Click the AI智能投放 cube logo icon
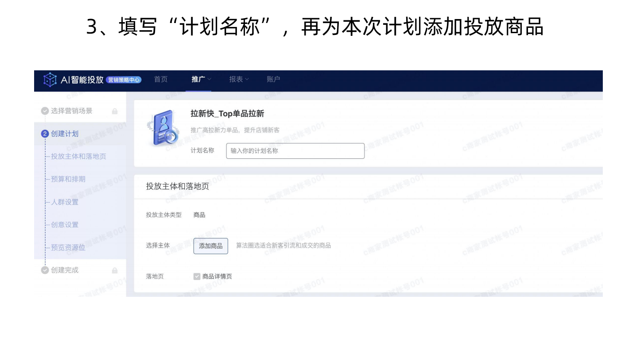This screenshot has height=353, width=644. pos(50,80)
